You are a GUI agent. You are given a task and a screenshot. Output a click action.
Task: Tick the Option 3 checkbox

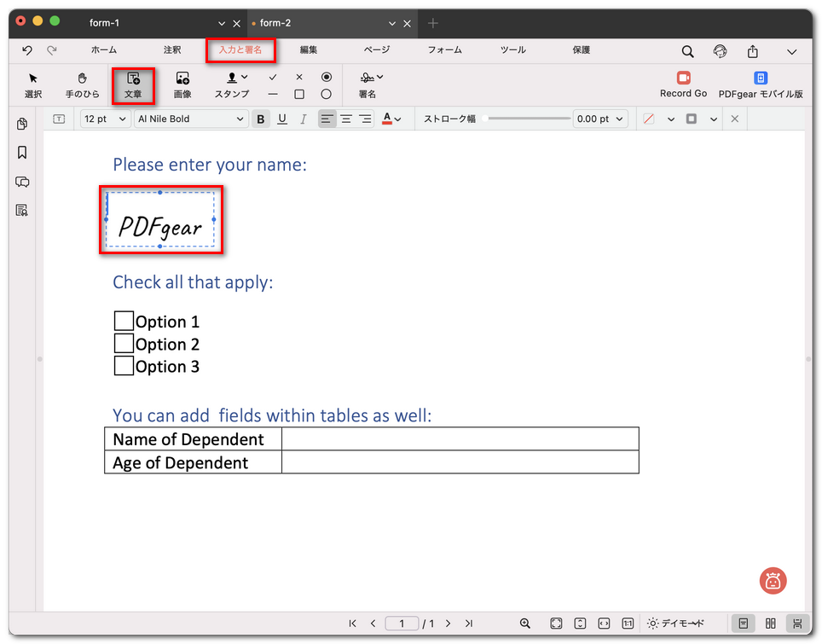click(124, 366)
